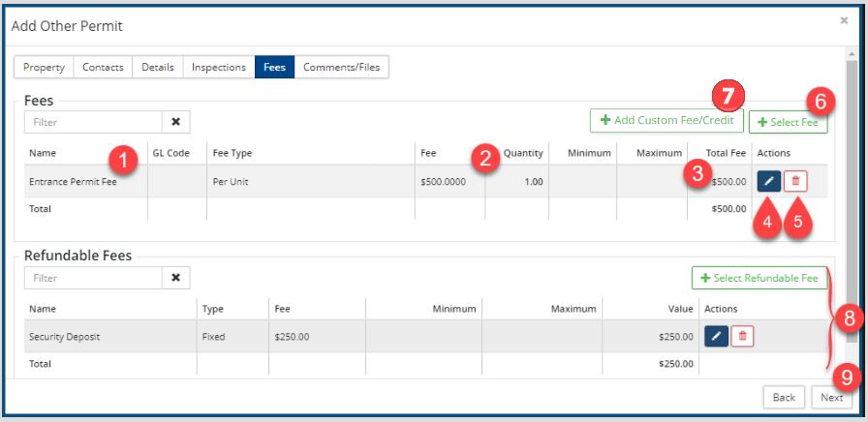Select the Fees tab
The image size is (868, 422).
tap(274, 67)
